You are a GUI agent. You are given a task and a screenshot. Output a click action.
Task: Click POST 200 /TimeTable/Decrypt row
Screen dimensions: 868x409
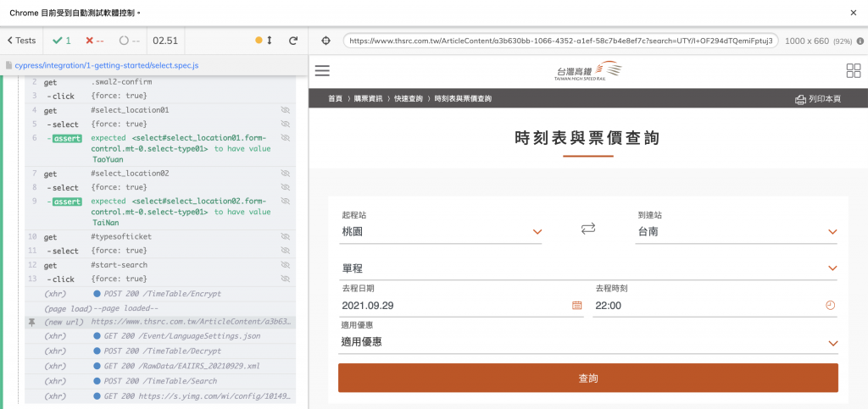coord(160,351)
